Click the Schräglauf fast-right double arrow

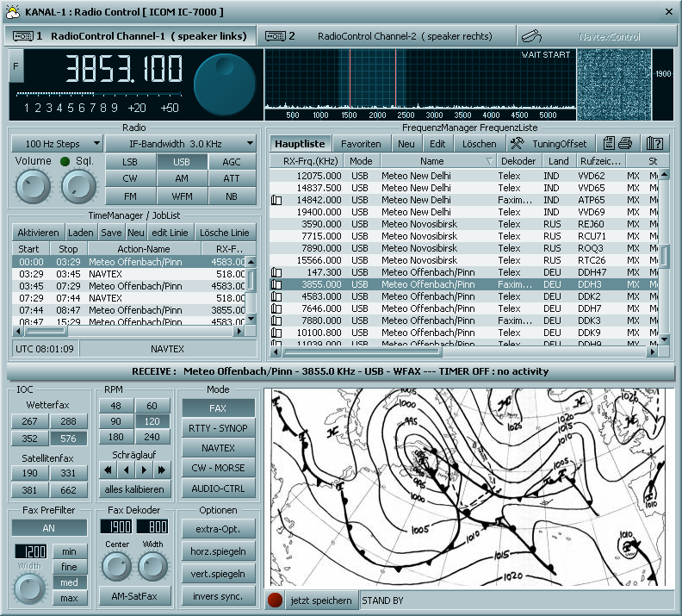pos(161,470)
